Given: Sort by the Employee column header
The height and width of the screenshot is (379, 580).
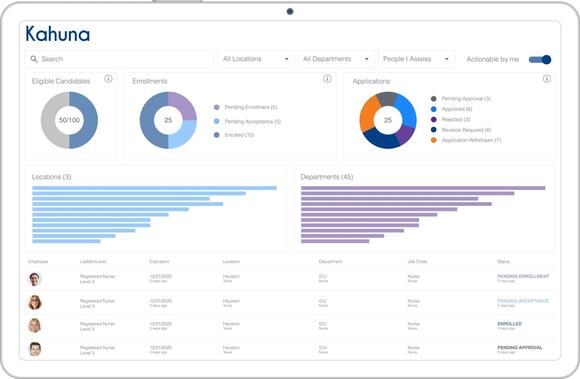Looking at the screenshot, I should (x=38, y=261).
